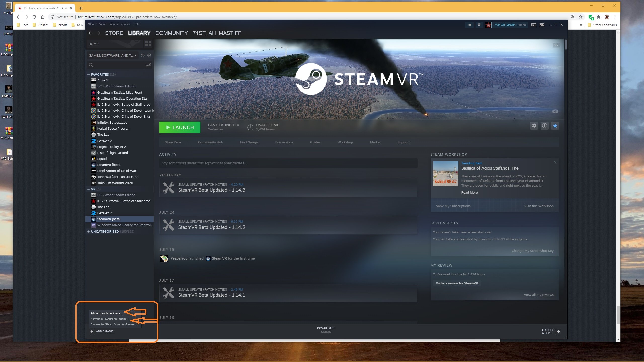Write a review for SteamVR
This screenshot has width=644, height=362.
457,283
